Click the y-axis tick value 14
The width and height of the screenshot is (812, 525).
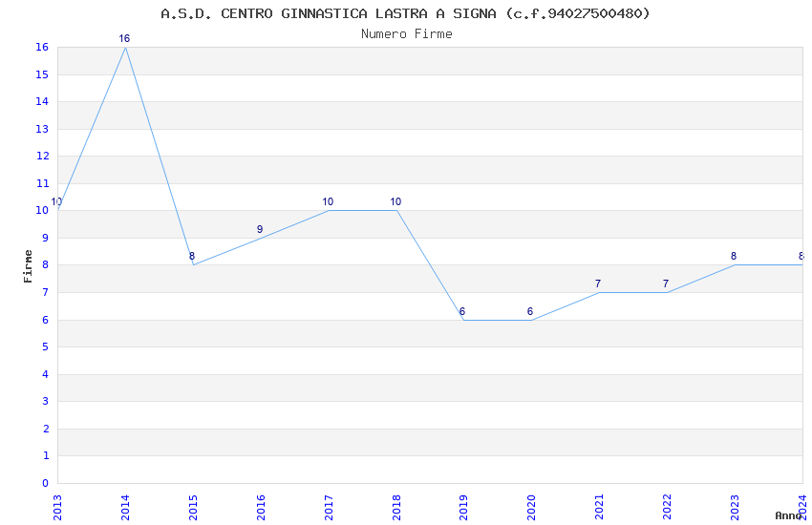click(x=42, y=102)
